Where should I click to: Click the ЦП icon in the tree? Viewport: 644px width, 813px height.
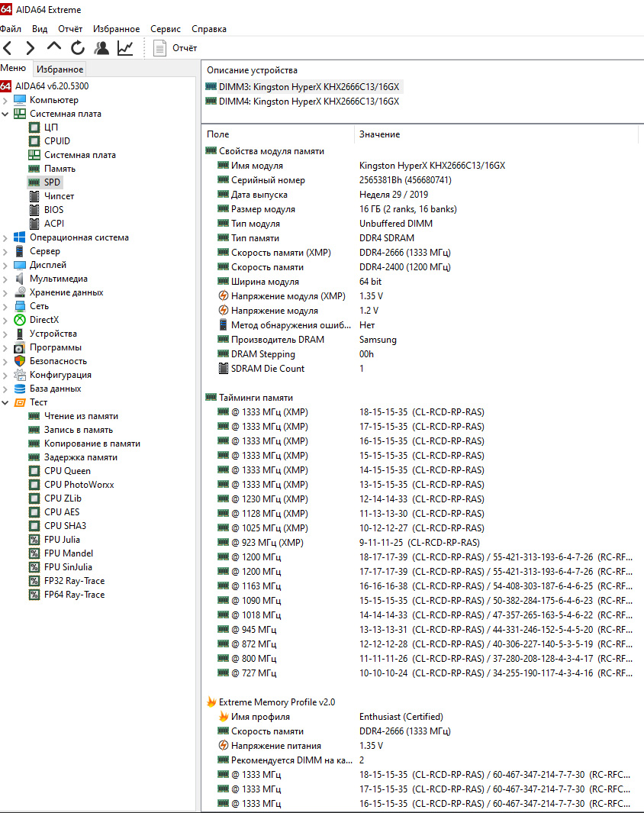34,127
